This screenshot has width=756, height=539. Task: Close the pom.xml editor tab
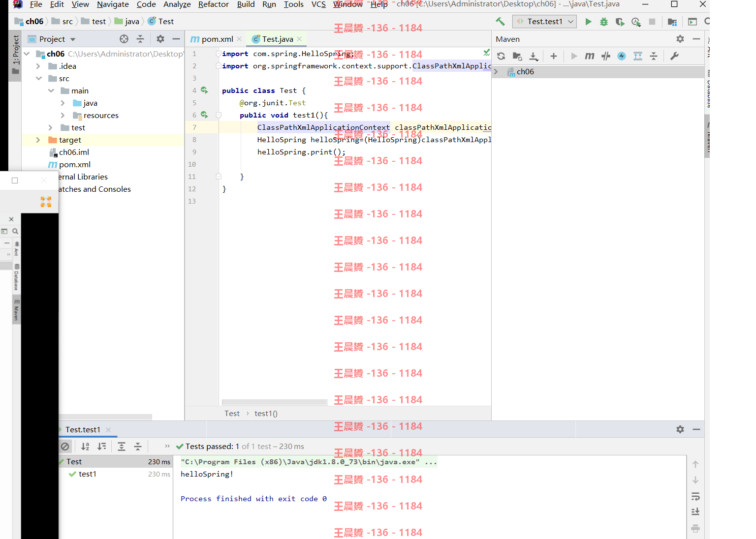239,39
